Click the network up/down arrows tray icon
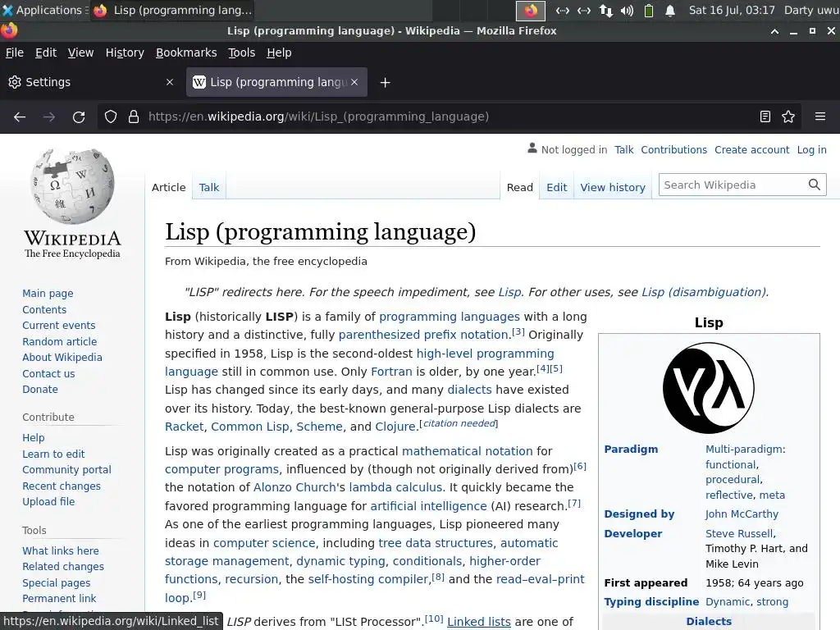 point(606,10)
